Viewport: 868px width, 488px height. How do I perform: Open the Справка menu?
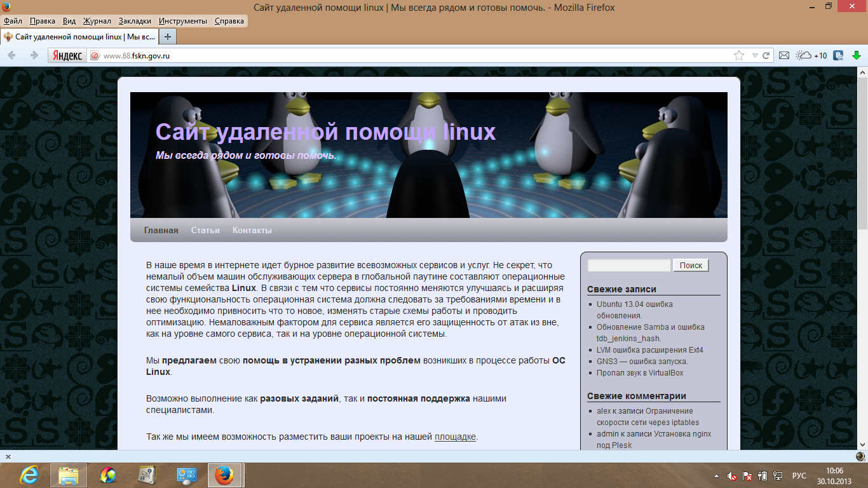click(x=229, y=20)
